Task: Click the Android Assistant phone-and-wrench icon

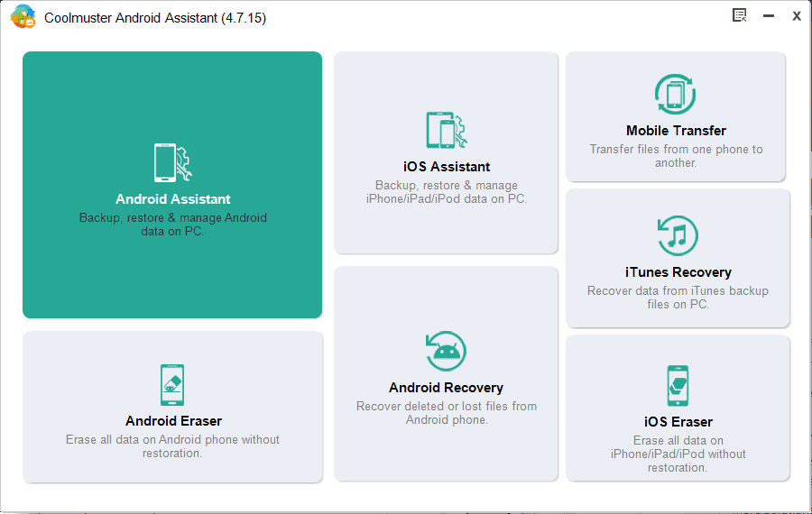Action: (173, 162)
